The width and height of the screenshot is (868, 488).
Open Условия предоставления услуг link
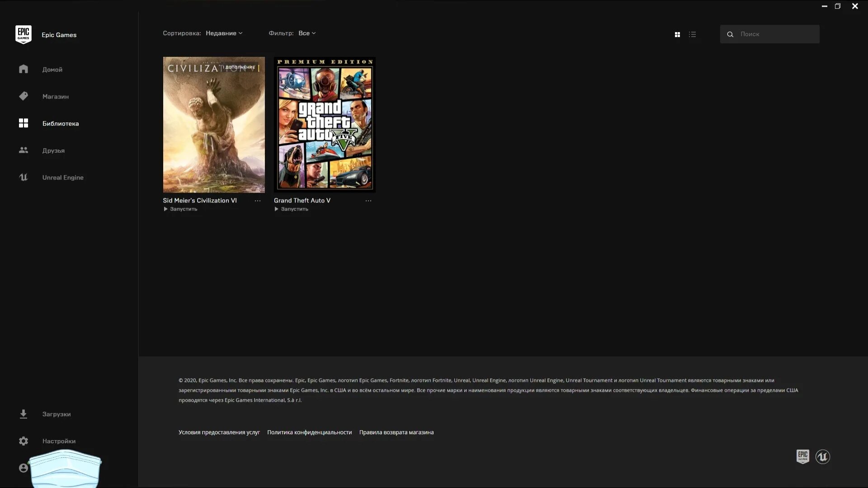(219, 432)
